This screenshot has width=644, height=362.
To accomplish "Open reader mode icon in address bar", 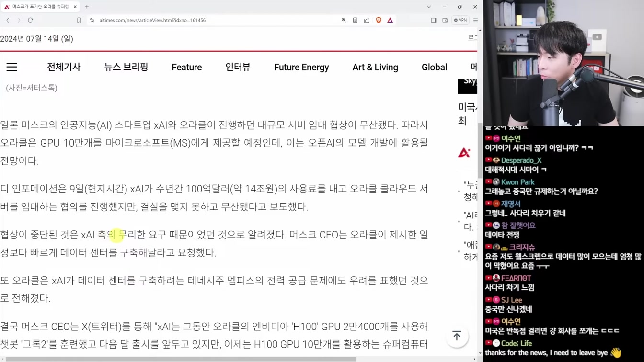I will pos(355,20).
